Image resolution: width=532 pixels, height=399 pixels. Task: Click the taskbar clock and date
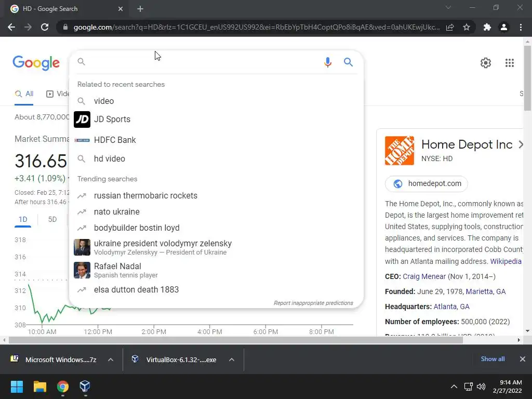point(507,387)
